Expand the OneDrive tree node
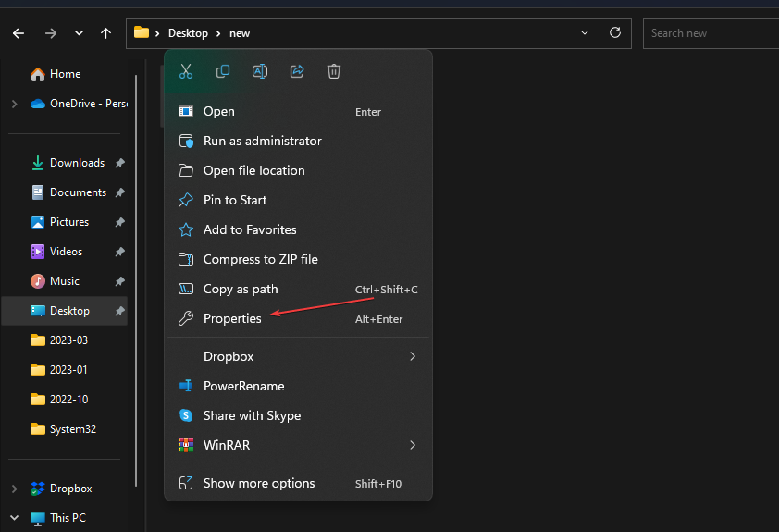 tap(15, 104)
